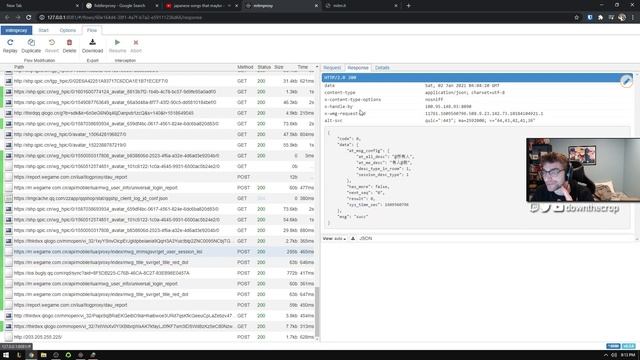Viewport: 640px width, 360px height.
Task: Switch to the Google Search browser tab
Action: pyautogui.click(x=121, y=6)
